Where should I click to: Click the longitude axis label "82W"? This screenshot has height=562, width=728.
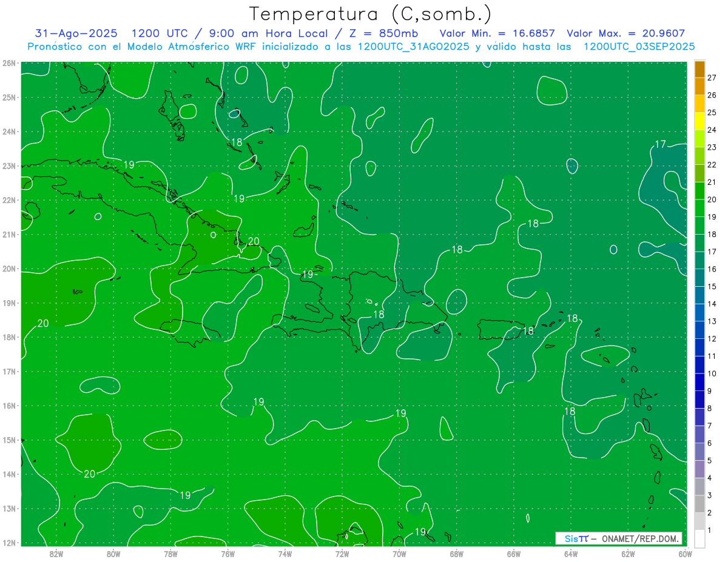pyautogui.click(x=56, y=553)
